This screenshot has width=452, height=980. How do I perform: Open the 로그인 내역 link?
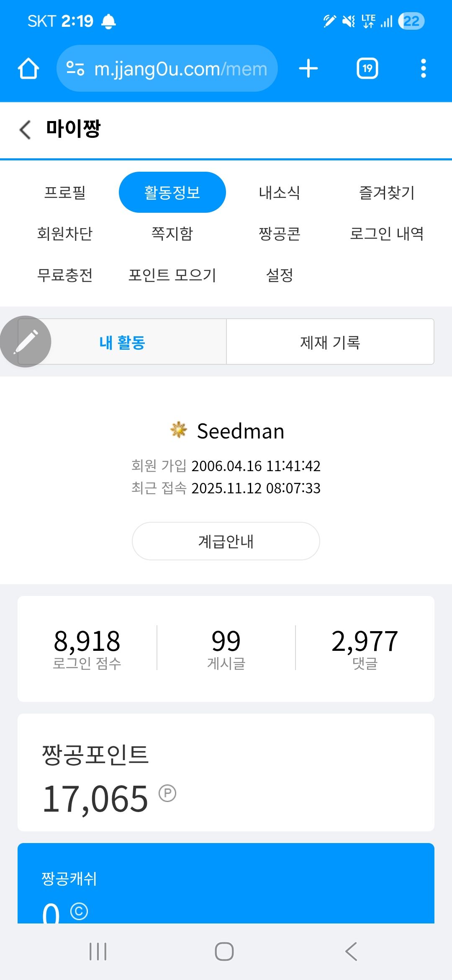tap(386, 234)
